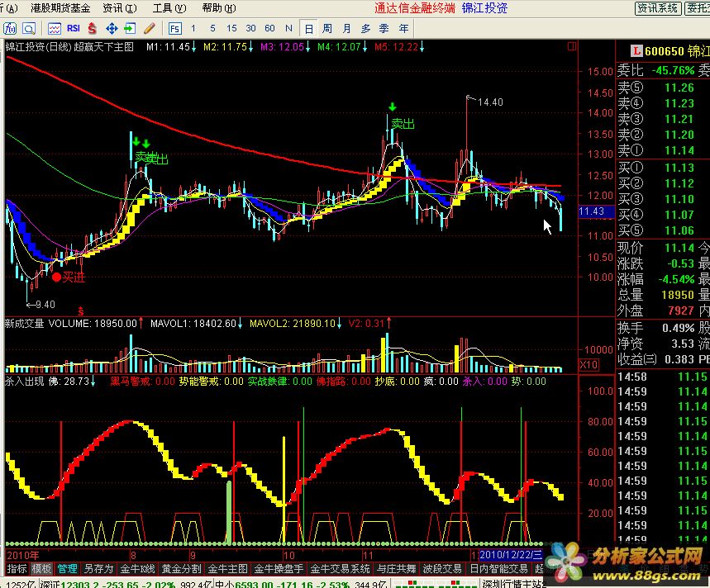The height and width of the screenshot is (588, 710).
Task: Click the 深证 index in status bar
Action: click(107, 584)
